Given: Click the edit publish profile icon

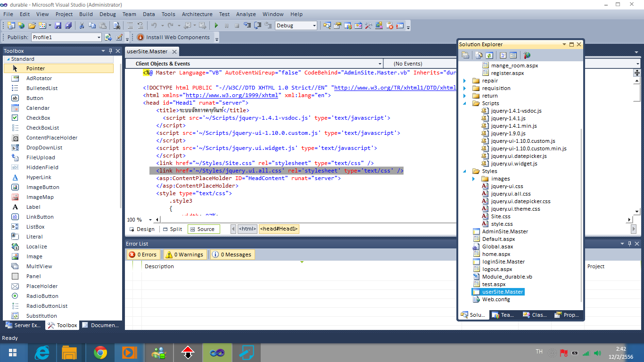Looking at the screenshot, I should click(119, 37).
